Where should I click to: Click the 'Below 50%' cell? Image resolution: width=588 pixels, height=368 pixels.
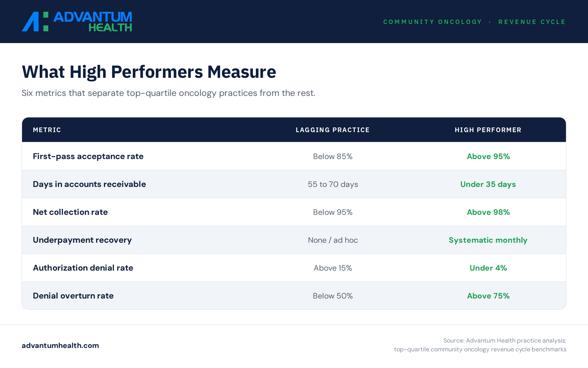[333, 296]
